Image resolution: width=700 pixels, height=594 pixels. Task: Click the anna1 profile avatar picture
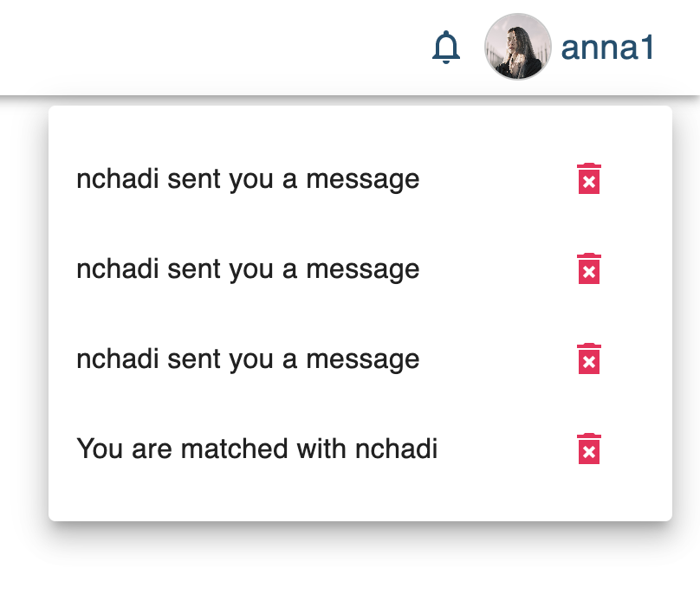(x=518, y=48)
